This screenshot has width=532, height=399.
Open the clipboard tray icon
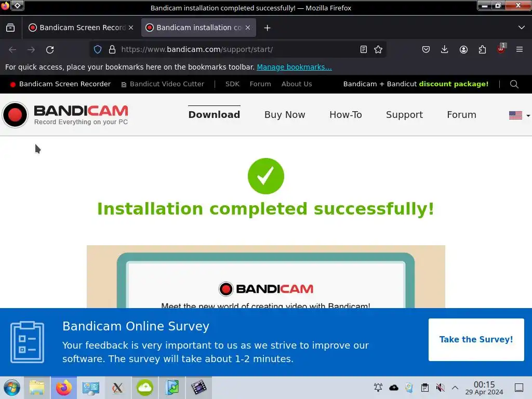pyautogui.click(x=425, y=388)
